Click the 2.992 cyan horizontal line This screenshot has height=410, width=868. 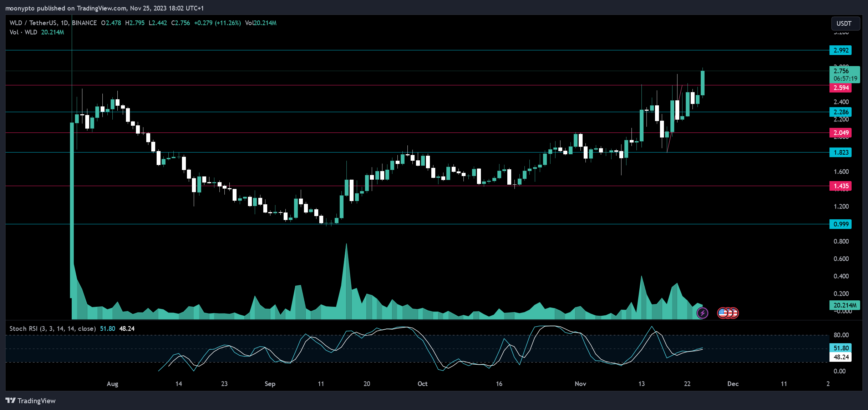417,50
